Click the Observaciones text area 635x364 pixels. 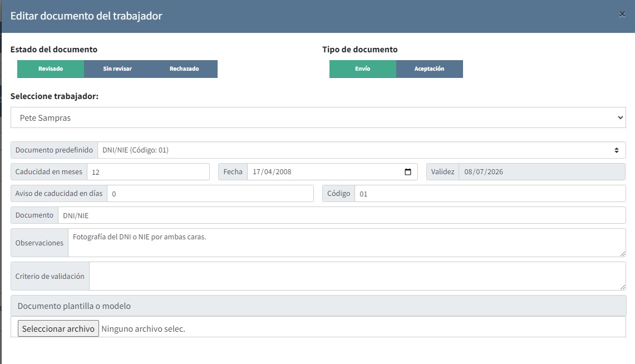(x=347, y=243)
